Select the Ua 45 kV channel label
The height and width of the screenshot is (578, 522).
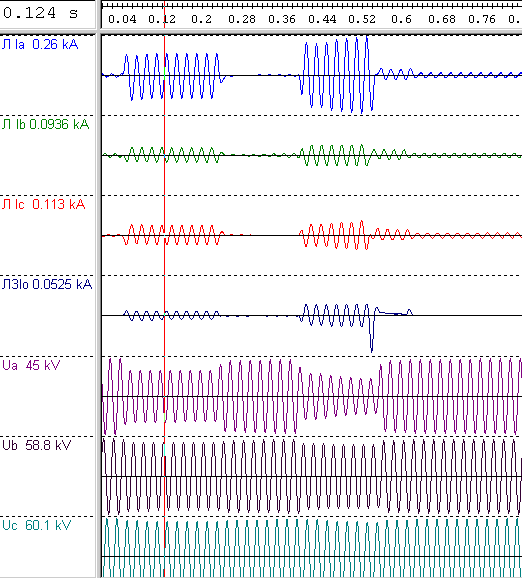click(x=31, y=365)
